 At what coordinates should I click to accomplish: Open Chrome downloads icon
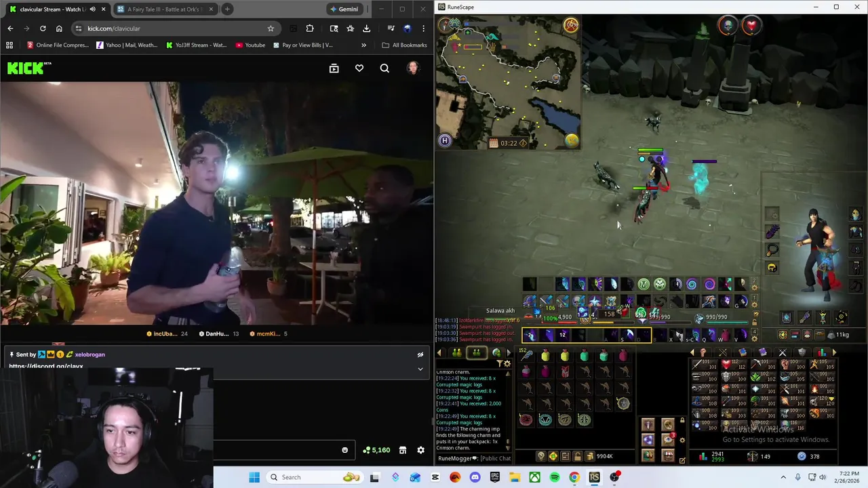click(x=367, y=28)
